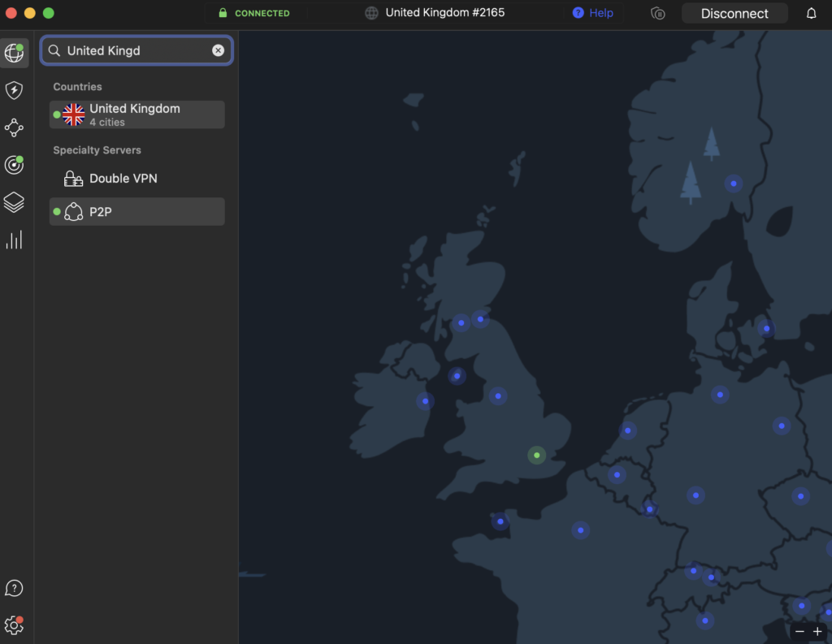Open the help question mark icon in sidebar
This screenshot has height=644, width=832.
[14, 588]
